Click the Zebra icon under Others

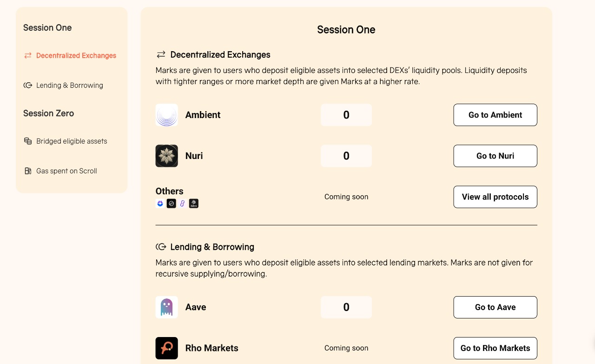(194, 203)
